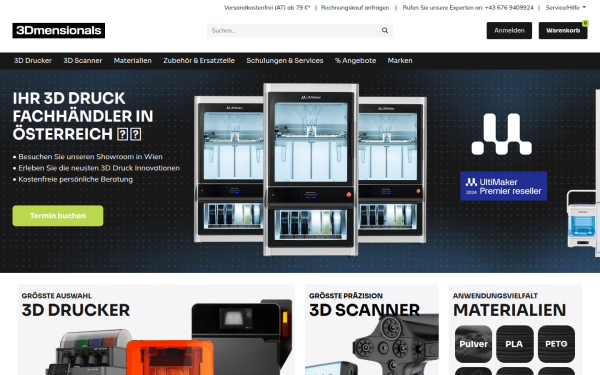Click the cart item count badge
This screenshot has height=375, width=600.
[585, 23]
